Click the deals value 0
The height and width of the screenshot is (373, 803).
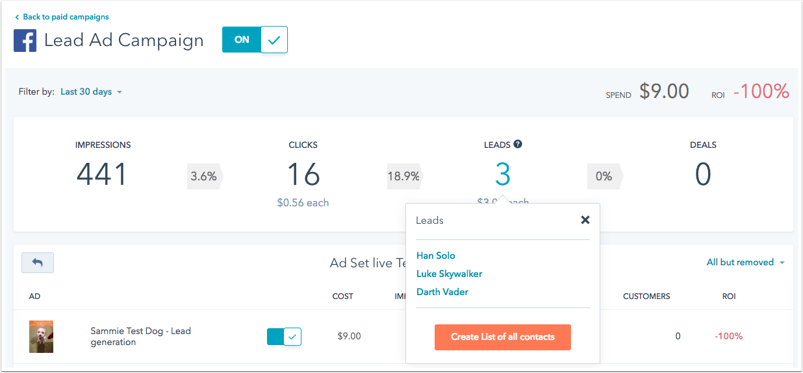click(x=703, y=175)
